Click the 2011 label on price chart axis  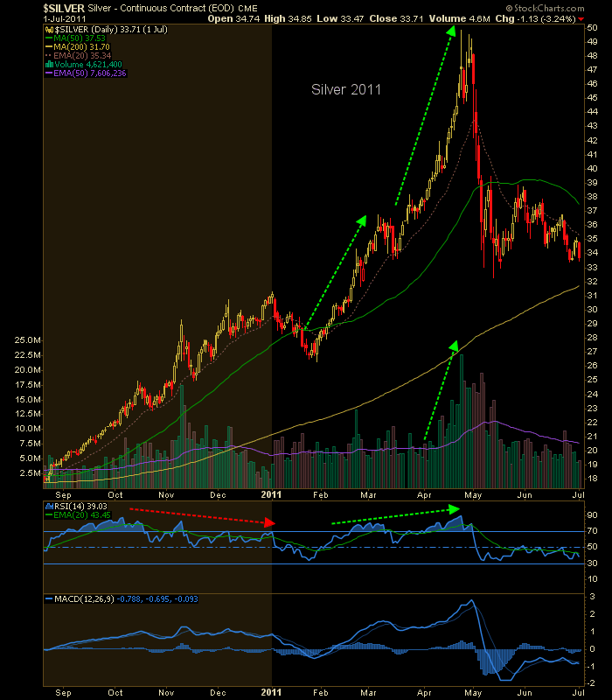271,494
